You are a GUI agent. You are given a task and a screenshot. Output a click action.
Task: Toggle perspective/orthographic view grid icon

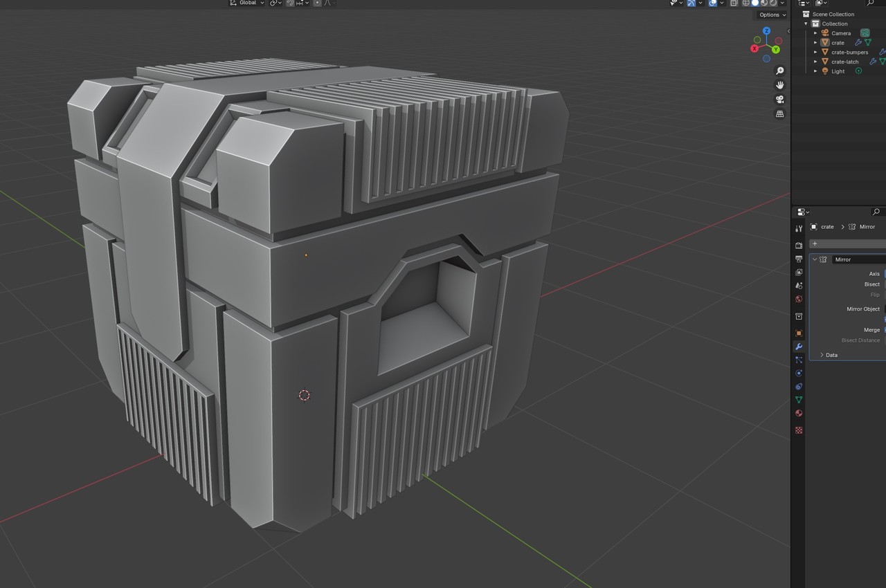coord(780,114)
